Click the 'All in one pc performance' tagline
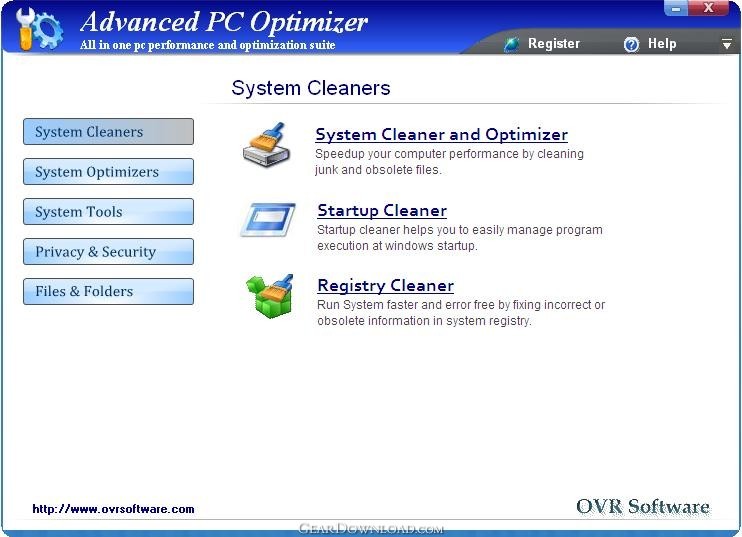 (208, 45)
